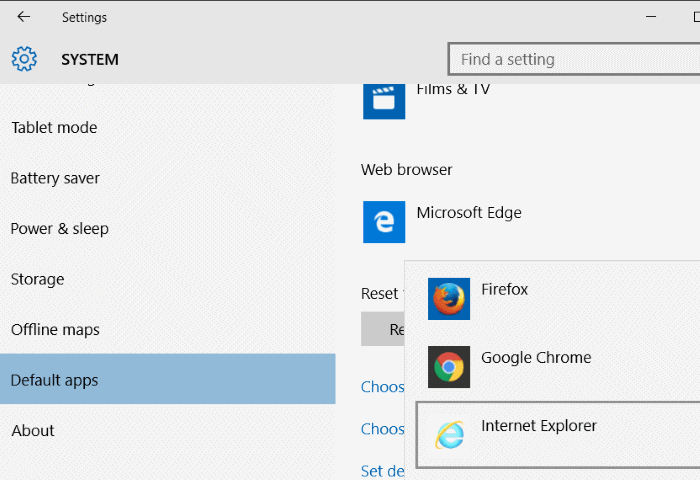
Task: Open Power & sleep settings
Action: coord(59,229)
